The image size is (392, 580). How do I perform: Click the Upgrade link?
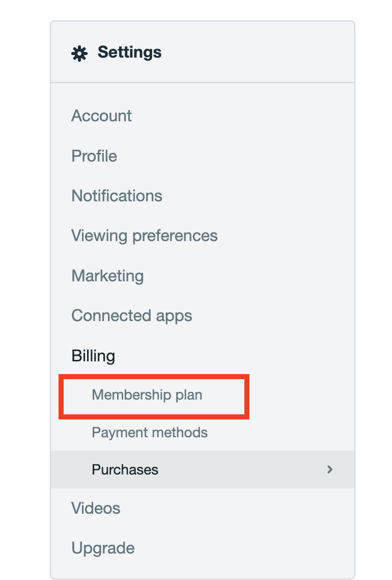pos(103,548)
